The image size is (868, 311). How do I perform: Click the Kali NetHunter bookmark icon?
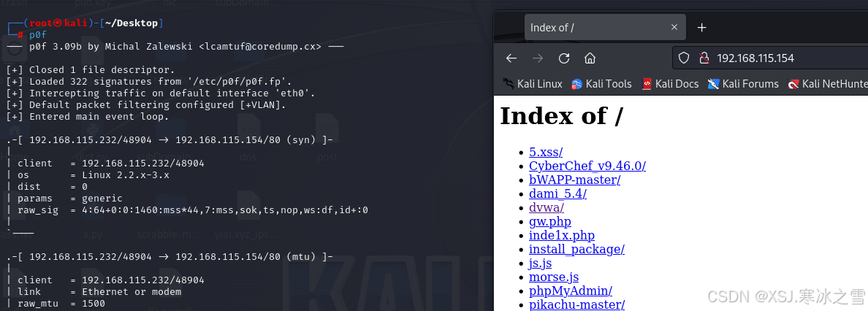pos(793,85)
